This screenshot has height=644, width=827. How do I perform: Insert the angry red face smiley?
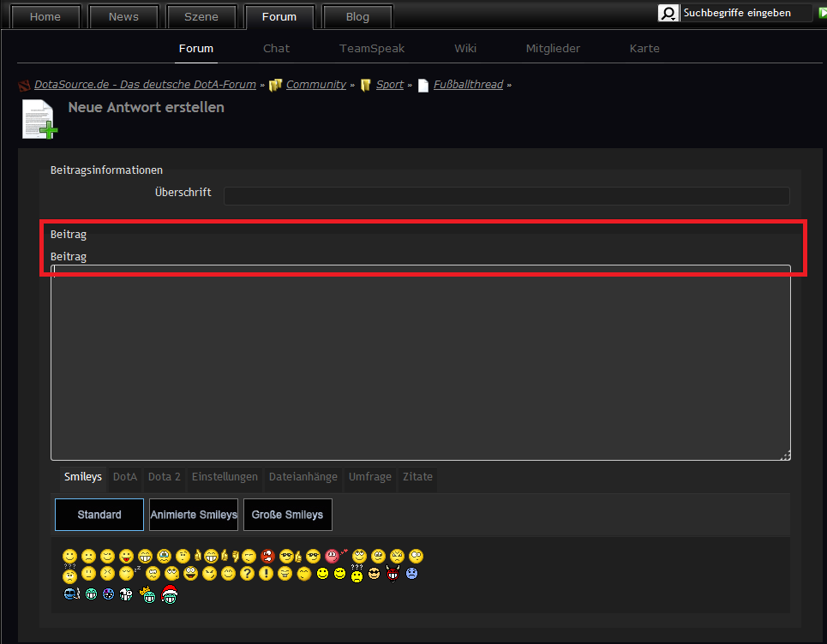(x=268, y=557)
